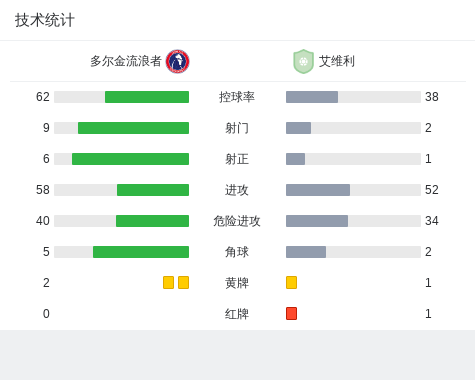
Task: Click the green 控球率 bar showing 62
Action: tap(147, 97)
